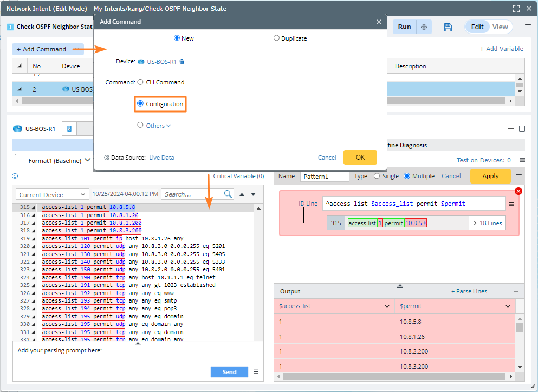Click the Check OSPF Neighbor State intent icon

pyautogui.click(x=10, y=27)
